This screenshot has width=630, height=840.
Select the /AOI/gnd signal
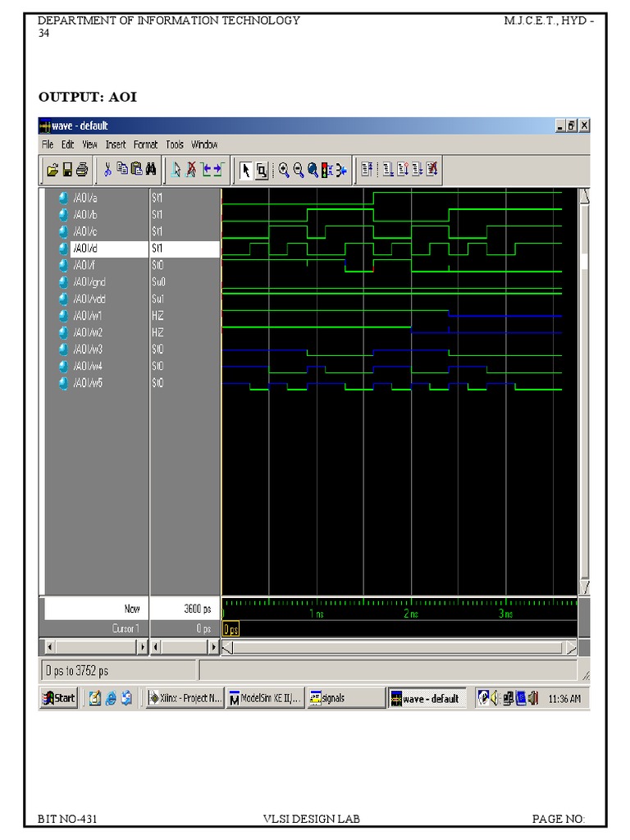89,282
